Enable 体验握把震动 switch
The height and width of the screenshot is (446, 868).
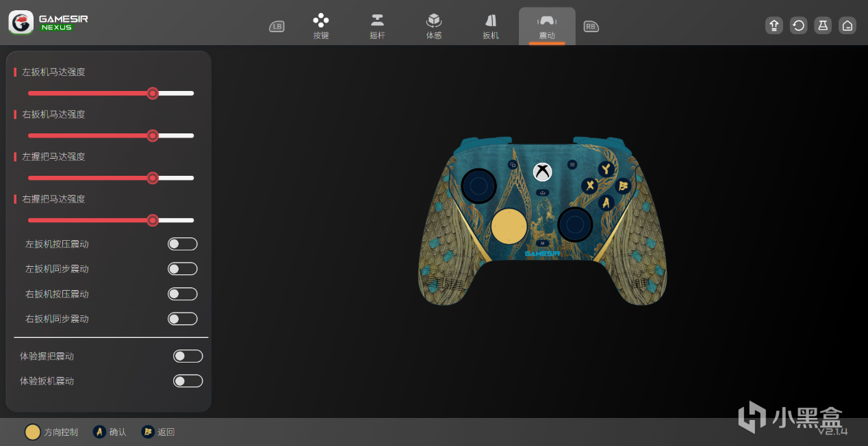click(188, 356)
